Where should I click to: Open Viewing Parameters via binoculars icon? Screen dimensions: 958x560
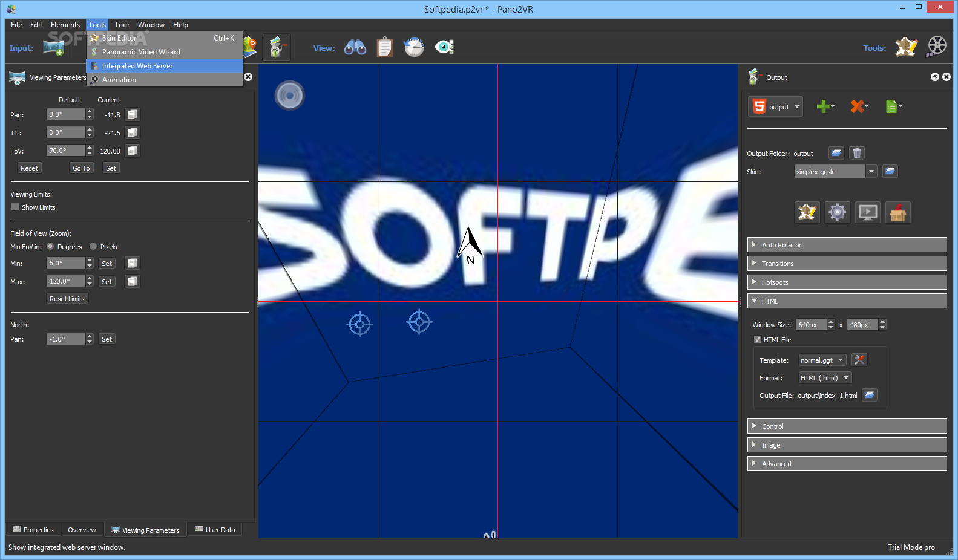(x=355, y=47)
